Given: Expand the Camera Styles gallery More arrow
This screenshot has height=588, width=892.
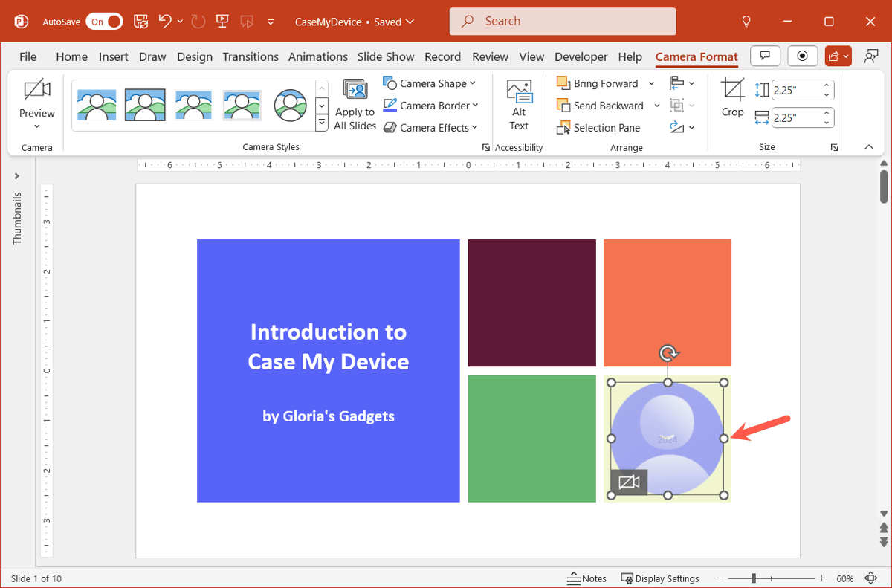Looking at the screenshot, I should pyautogui.click(x=322, y=123).
